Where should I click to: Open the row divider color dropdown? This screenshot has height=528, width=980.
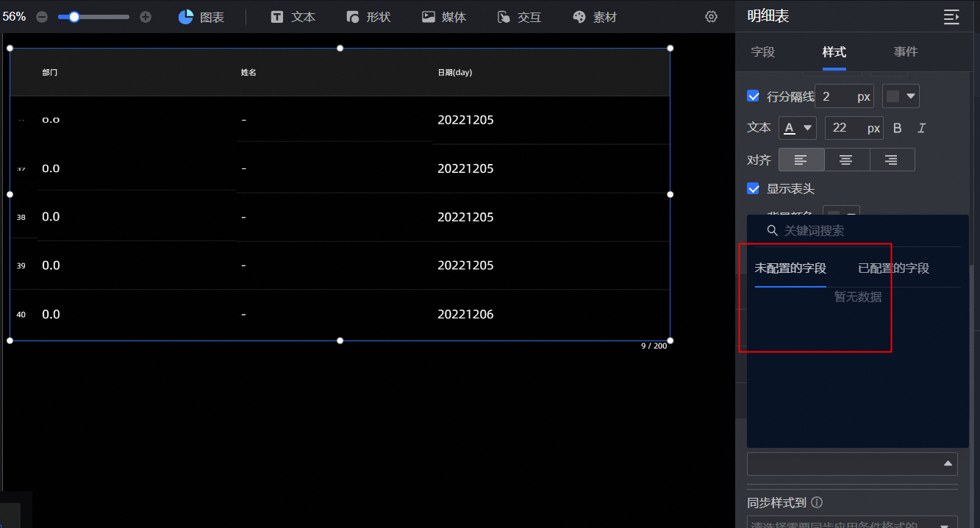901,96
